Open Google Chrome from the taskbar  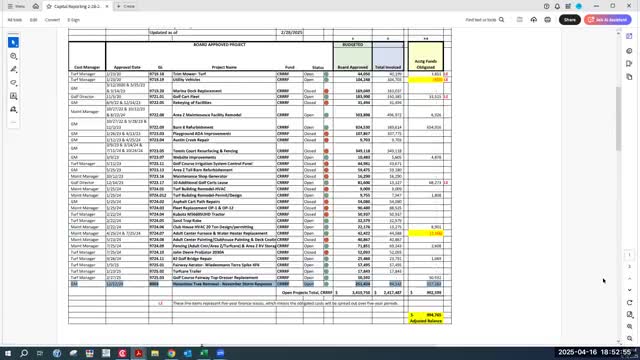pyautogui.click(x=171, y=353)
